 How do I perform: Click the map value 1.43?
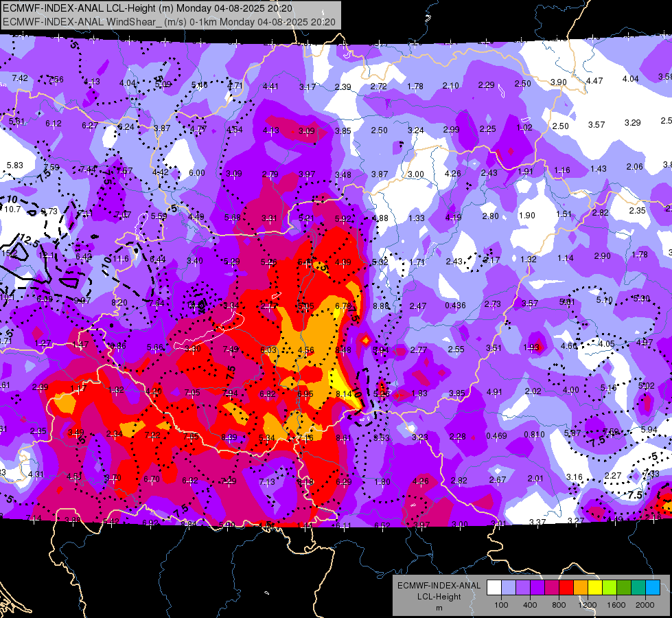(599, 169)
